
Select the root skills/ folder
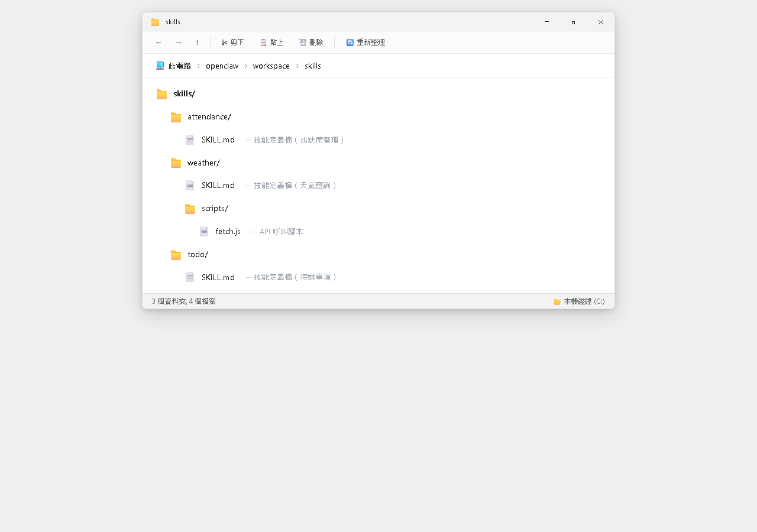coord(183,94)
